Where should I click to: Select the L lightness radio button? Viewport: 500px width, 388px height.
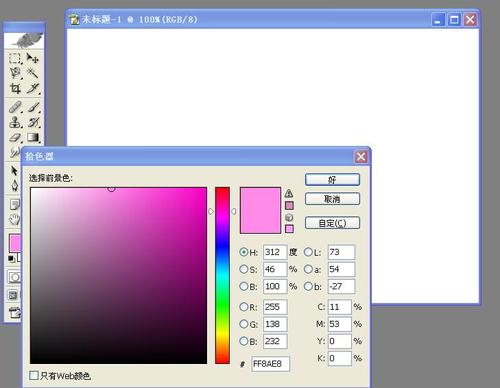pos(308,252)
